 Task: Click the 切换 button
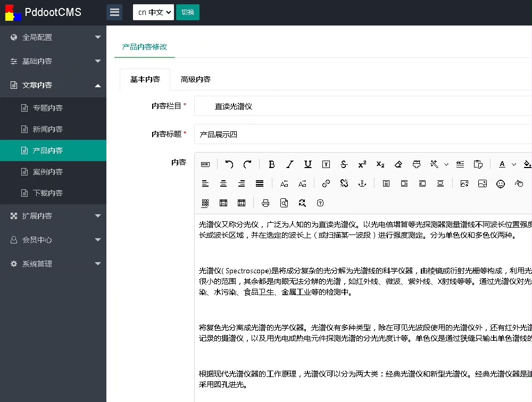click(x=188, y=12)
